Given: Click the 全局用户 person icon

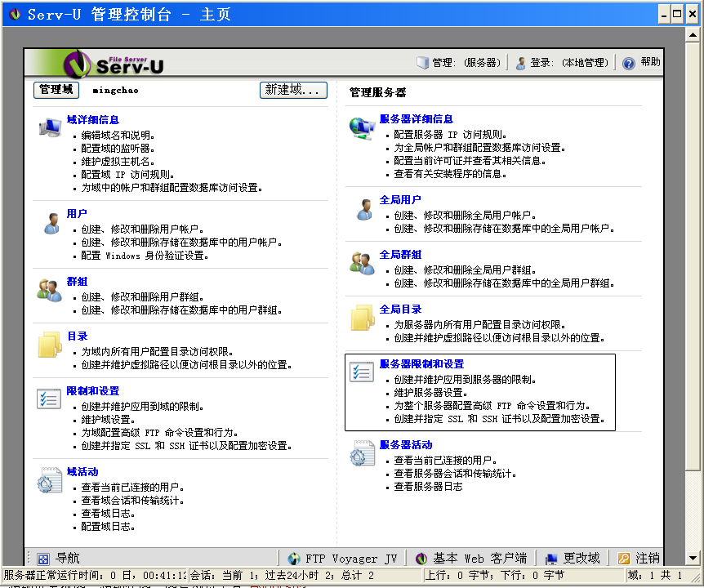Looking at the screenshot, I should pyautogui.click(x=363, y=208).
